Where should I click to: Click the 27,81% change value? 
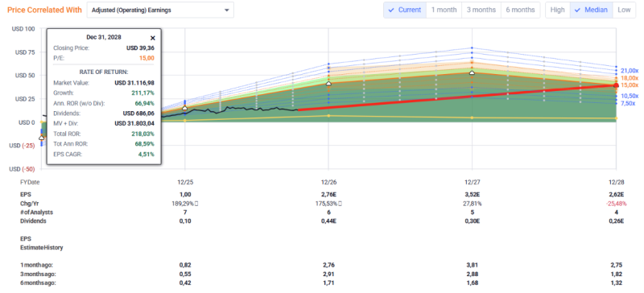(472, 204)
